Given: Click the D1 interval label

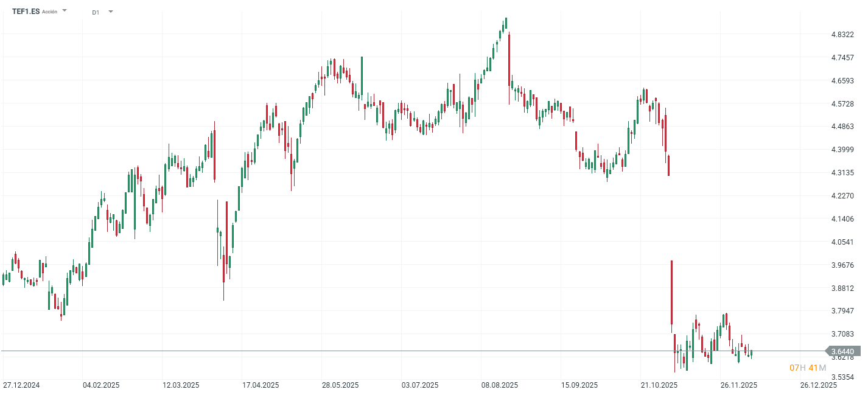Looking at the screenshot, I should (96, 12).
